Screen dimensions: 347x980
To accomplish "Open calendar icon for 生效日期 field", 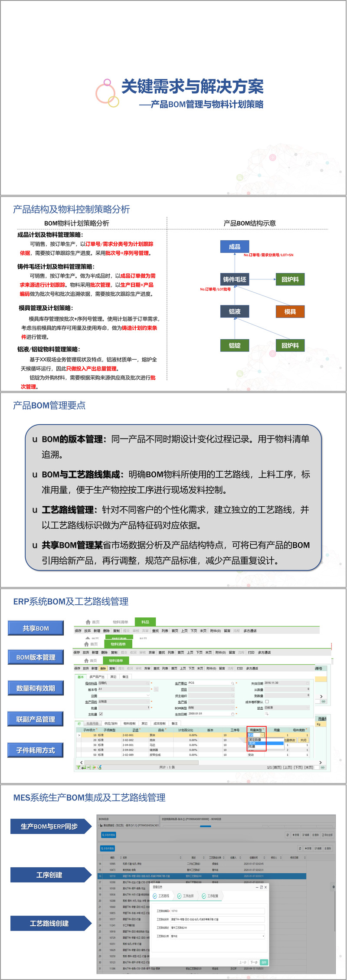I will tap(232, 714).
